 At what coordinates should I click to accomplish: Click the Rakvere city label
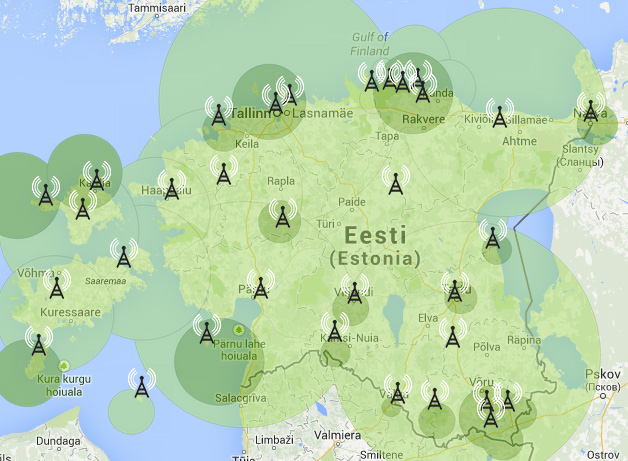[423, 119]
